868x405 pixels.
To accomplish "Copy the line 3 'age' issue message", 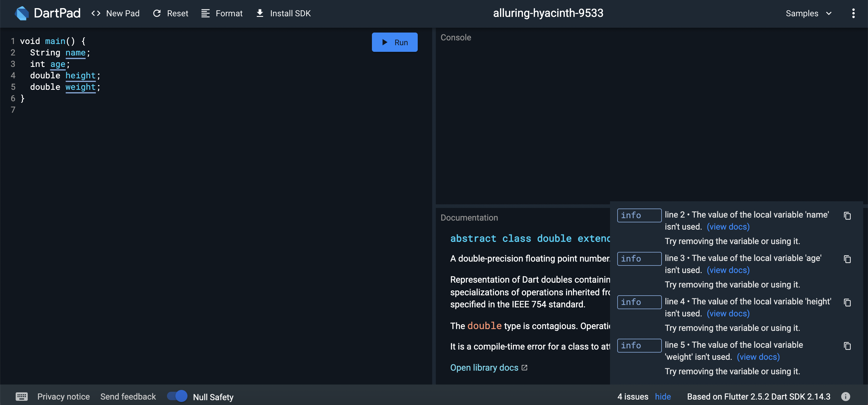I will (848, 259).
